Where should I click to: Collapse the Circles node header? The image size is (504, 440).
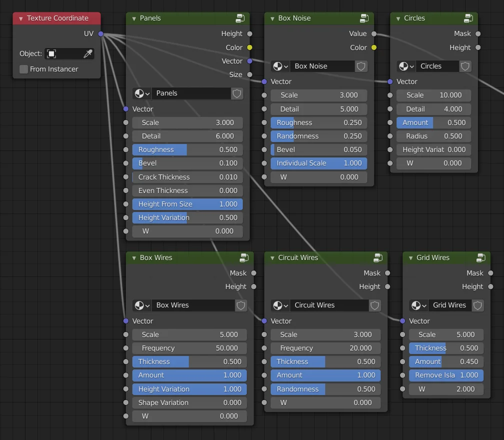[398, 18]
